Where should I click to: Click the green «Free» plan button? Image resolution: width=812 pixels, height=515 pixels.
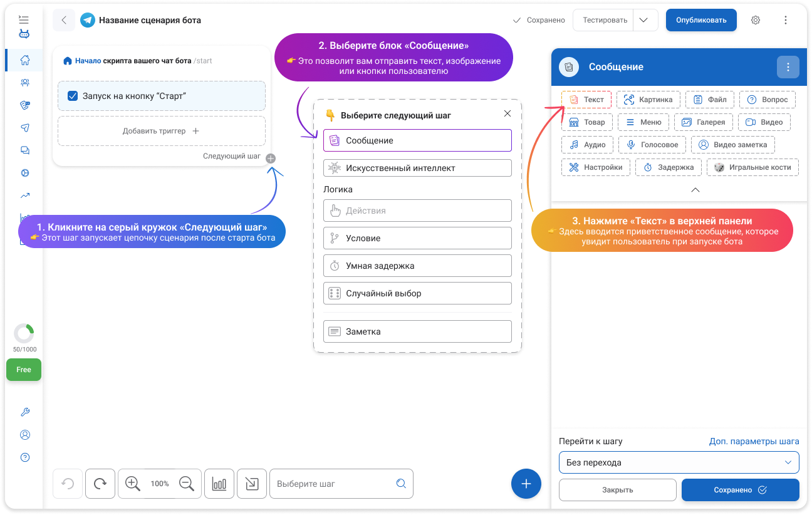coord(24,370)
